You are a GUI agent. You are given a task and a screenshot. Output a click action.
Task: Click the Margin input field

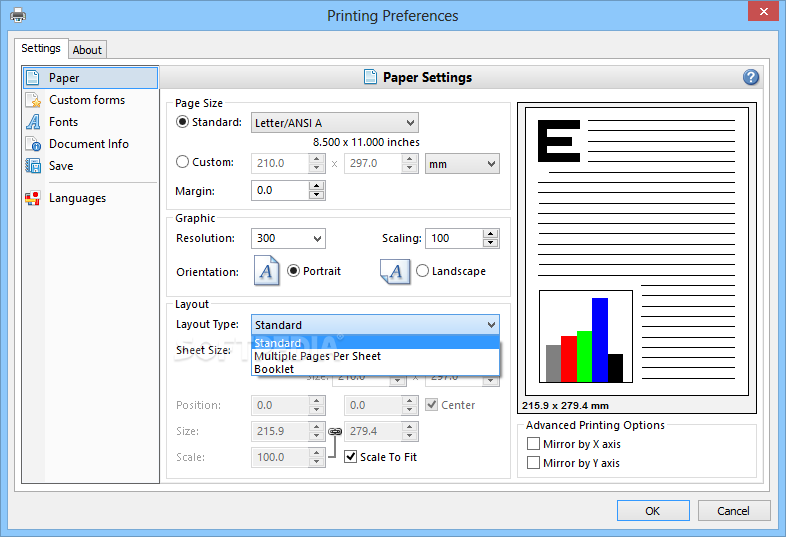pyautogui.click(x=280, y=191)
